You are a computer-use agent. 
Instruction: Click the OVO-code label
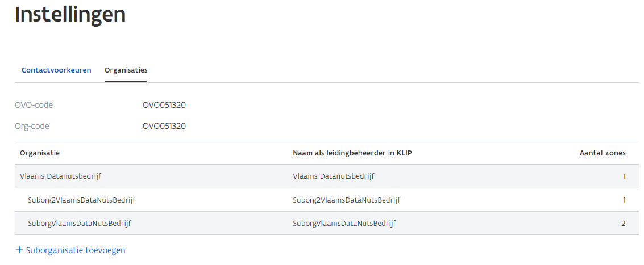pyautogui.click(x=34, y=105)
